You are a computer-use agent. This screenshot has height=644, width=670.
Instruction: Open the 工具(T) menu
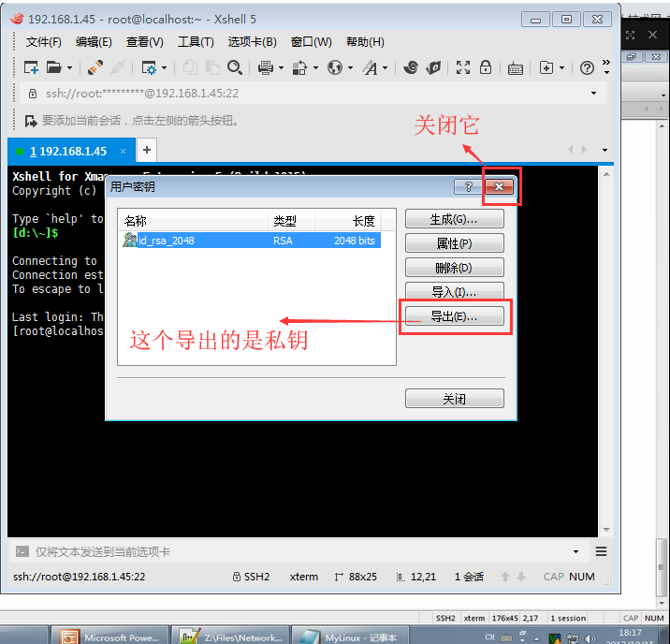click(x=196, y=42)
